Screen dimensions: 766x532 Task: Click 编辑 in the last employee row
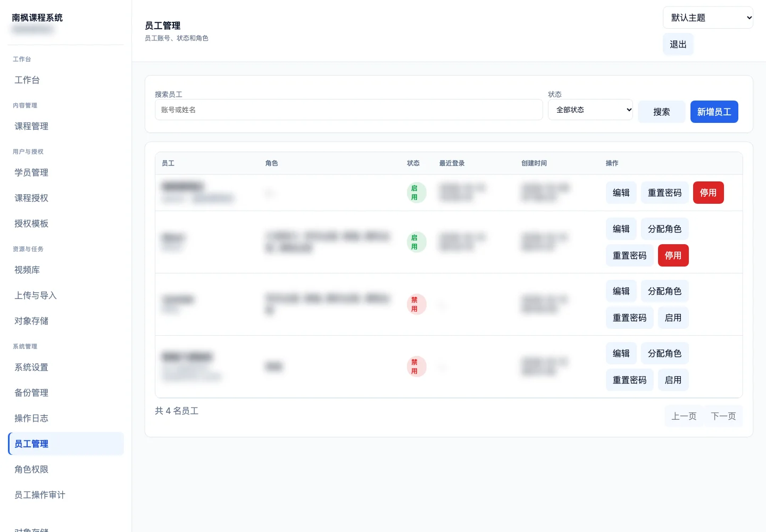[x=621, y=353]
